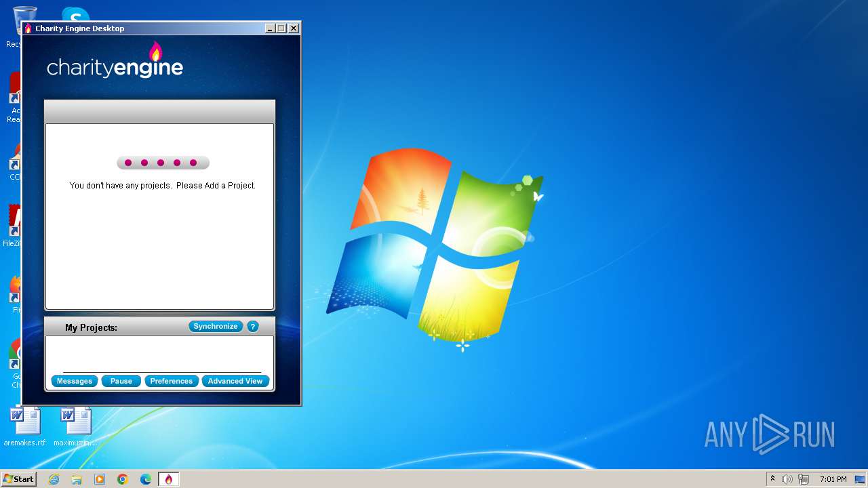
Task: Minimize the Charity Engine Desktop window
Action: point(270,28)
